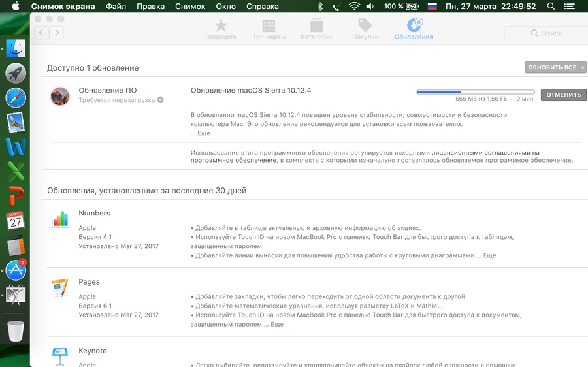Click the 565 МБ из 1,56 ГБ status

point(495,99)
